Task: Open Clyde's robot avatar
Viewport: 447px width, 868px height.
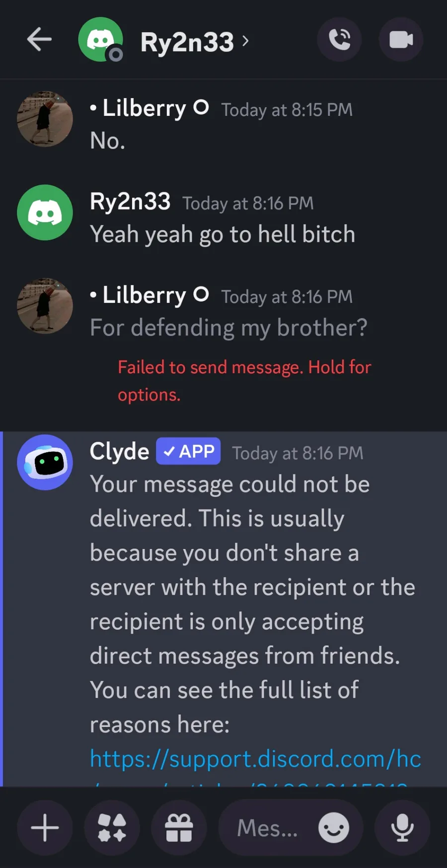Action: [45, 462]
